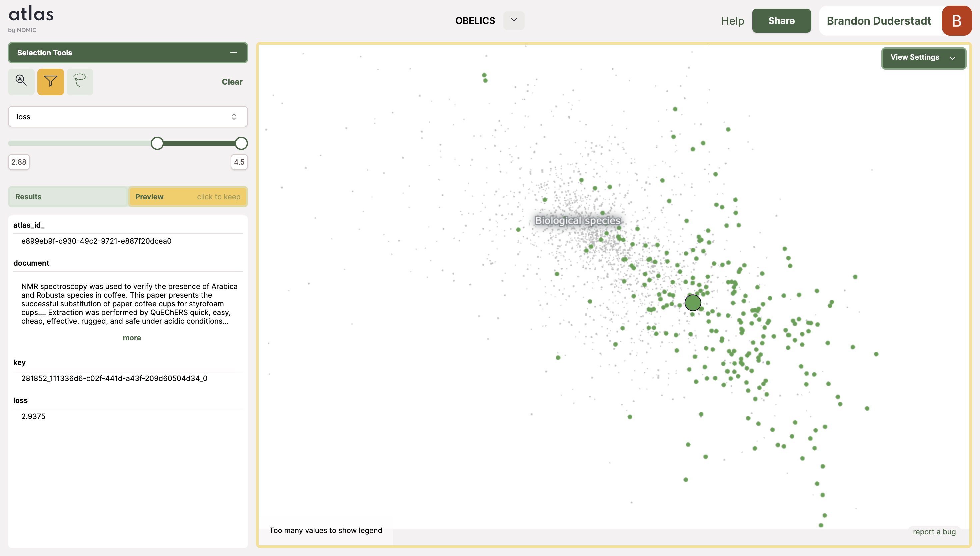The height and width of the screenshot is (556, 980).
Task: Click the Preview tab to keep
Action: click(187, 197)
